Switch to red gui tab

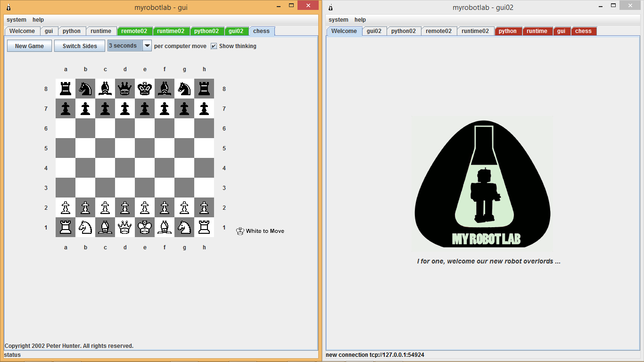coord(561,31)
